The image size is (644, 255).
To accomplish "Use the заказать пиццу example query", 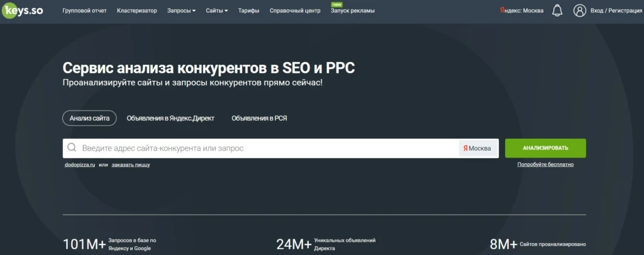I will 131,165.
